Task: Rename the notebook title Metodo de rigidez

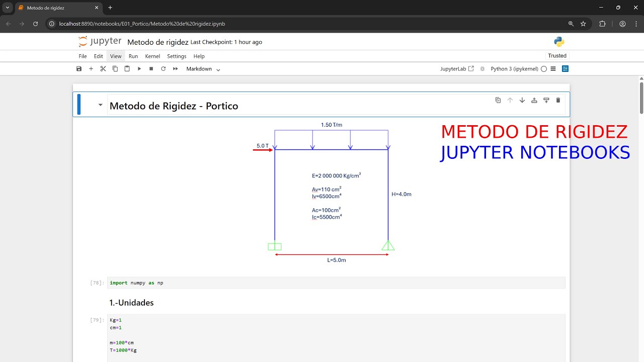Action: point(158,42)
